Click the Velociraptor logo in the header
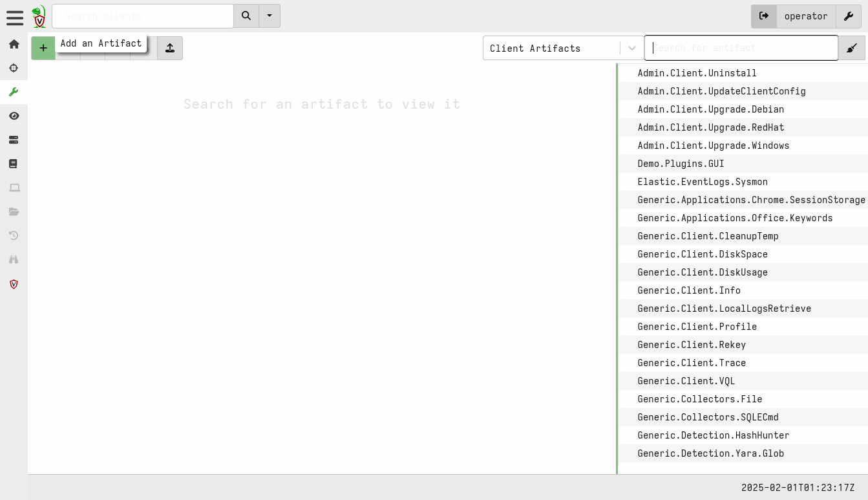The image size is (868, 500). click(x=39, y=16)
